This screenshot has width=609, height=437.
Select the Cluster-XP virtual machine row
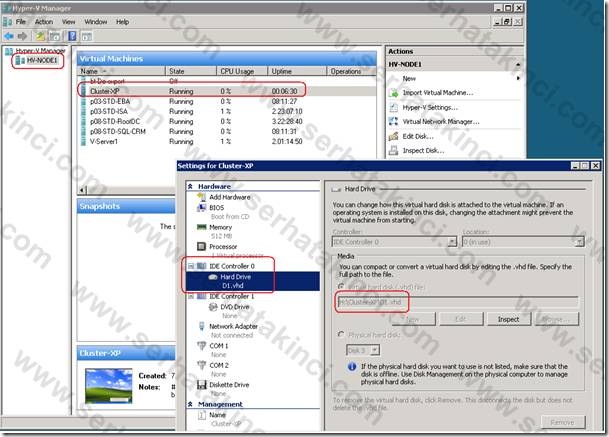coord(227,91)
